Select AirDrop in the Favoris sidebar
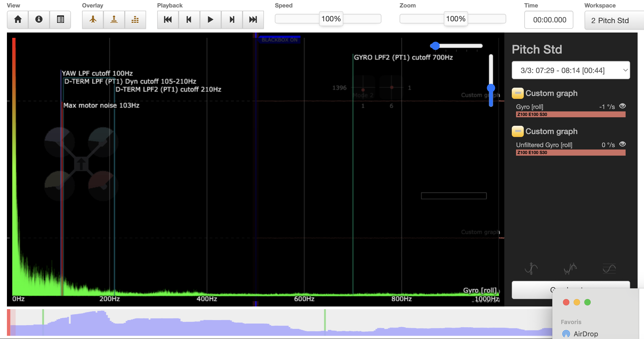Image resolution: width=644 pixels, height=339 pixels. pos(585,334)
